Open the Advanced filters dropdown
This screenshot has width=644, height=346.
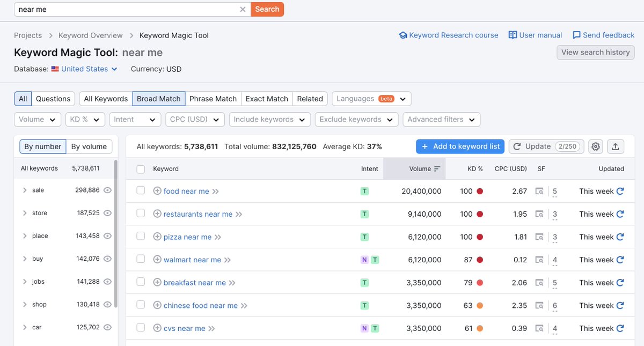(x=442, y=119)
